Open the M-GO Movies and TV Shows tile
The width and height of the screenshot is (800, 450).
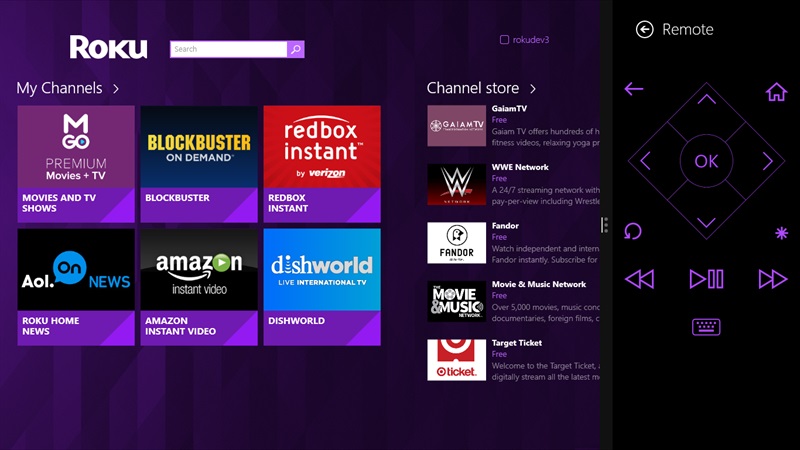[x=76, y=164]
